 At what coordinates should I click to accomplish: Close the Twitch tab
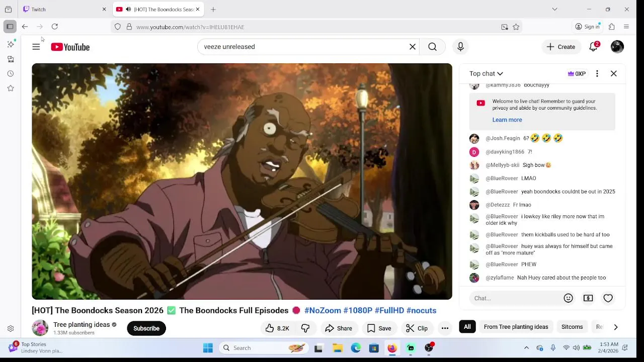click(x=104, y=9)
